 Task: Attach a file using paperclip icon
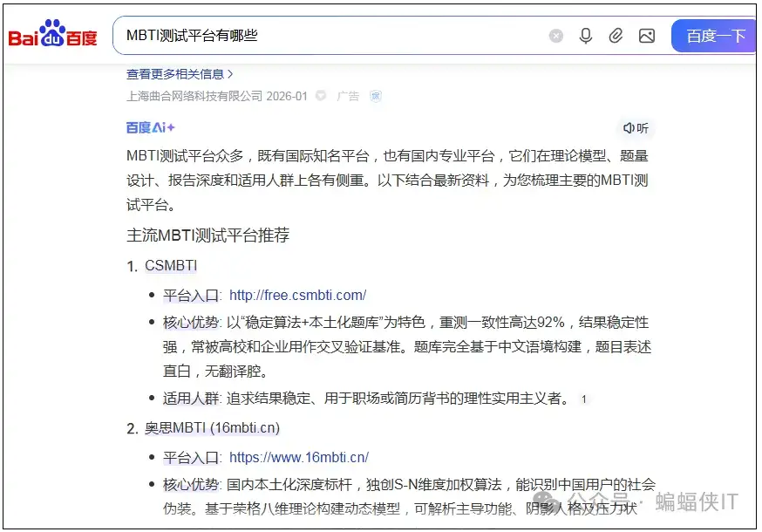616,36
